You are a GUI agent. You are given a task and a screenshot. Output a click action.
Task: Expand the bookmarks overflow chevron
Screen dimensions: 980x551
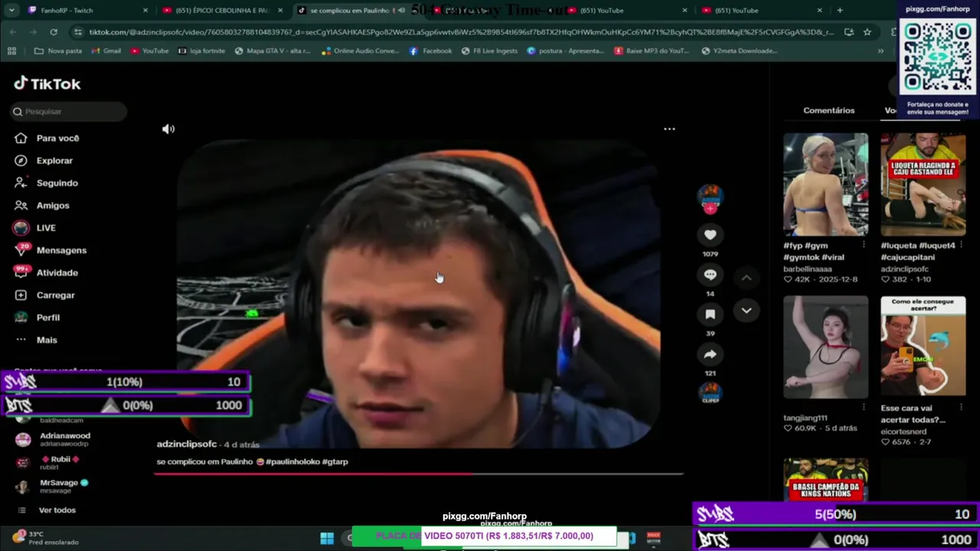880,51
